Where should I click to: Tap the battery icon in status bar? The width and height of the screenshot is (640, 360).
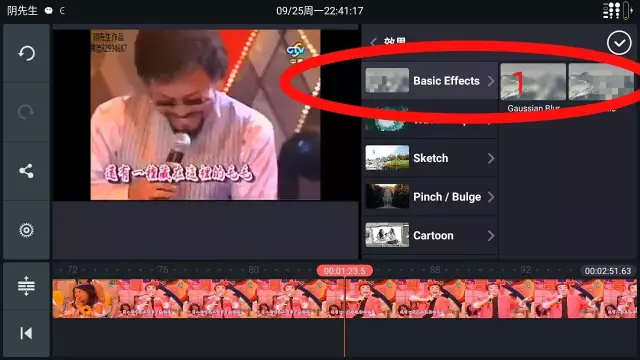coord(627,11)
